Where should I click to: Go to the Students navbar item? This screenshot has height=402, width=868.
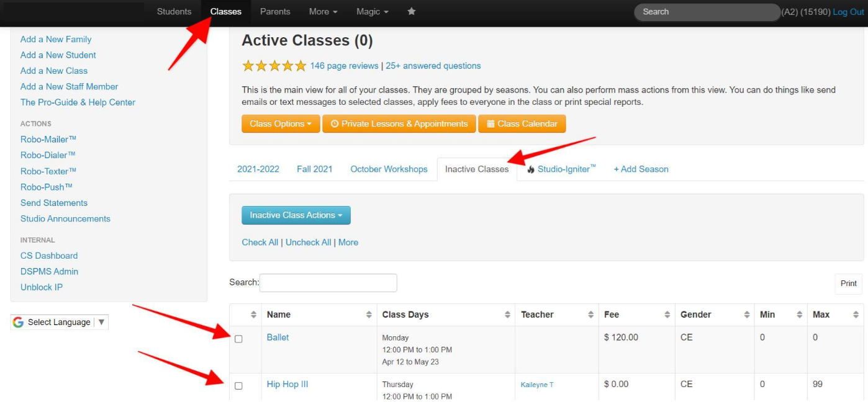click(x=174, y=12)
